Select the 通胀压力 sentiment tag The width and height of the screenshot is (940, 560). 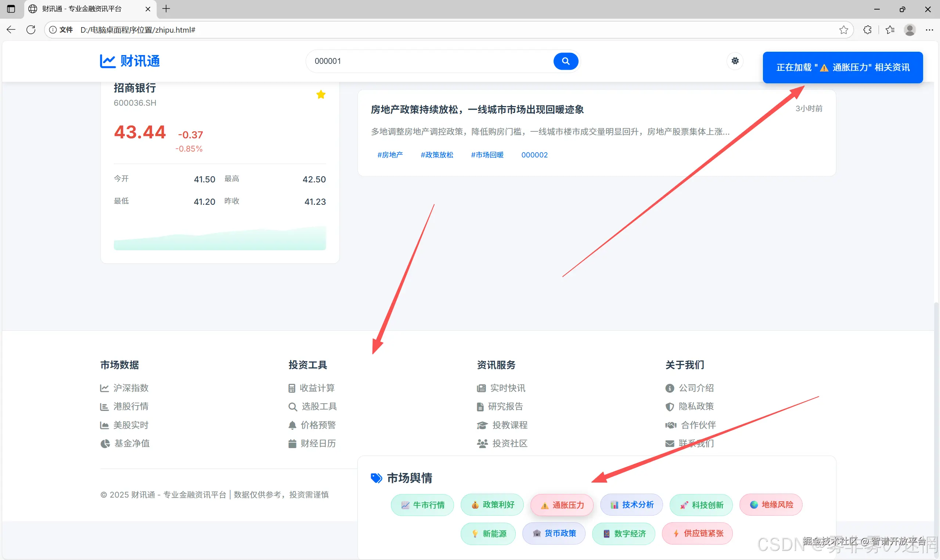pos(562,505)
